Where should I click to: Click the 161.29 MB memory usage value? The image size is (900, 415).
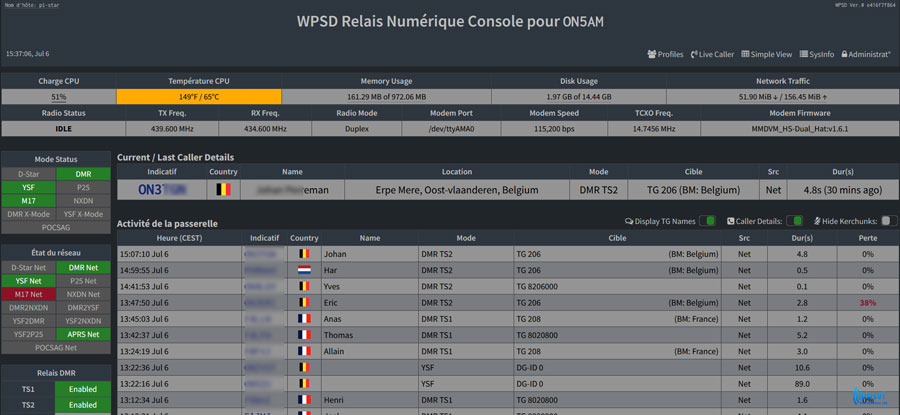coord(386,96)
